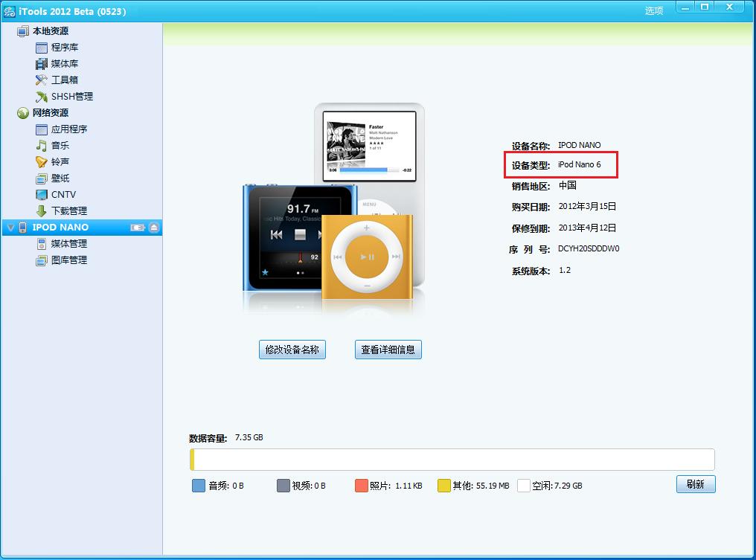Click the 7.35 GB capacity value
Image resolution: width=756 pixels, height=560 pixels.
(x=249, y=437)
